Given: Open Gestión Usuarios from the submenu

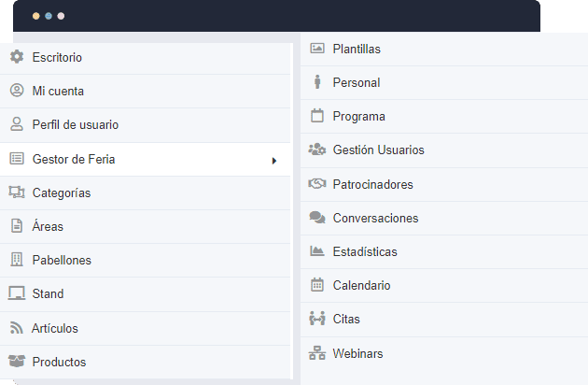Looking at the screenshot, I should click(378, 150).
